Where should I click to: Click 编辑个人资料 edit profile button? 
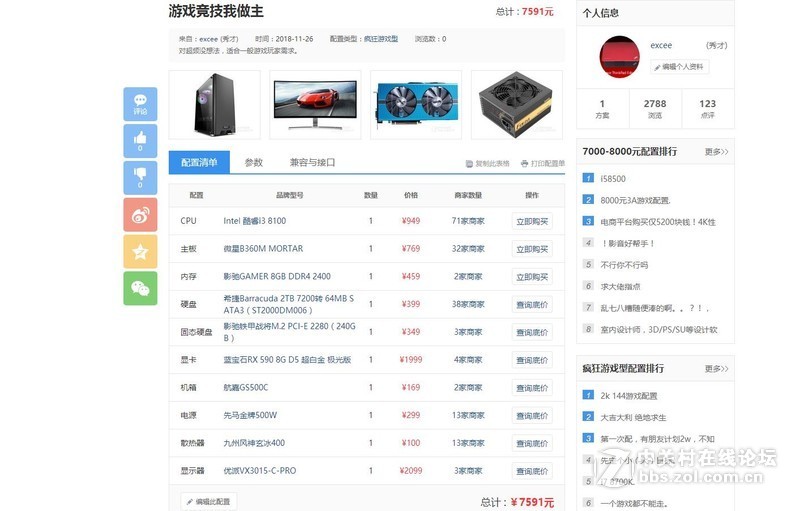tap(679, 67)
